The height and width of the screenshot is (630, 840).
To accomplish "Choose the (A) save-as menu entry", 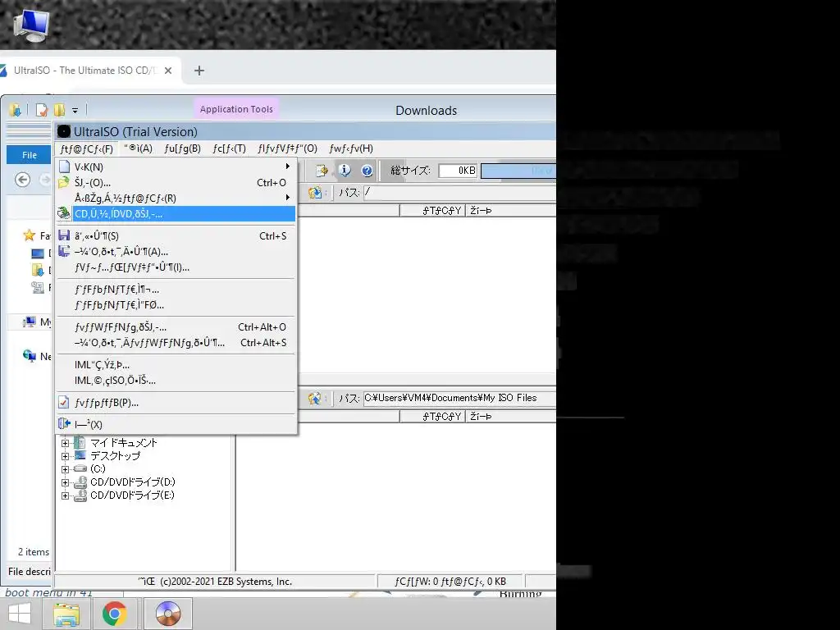I will (176, 251).
